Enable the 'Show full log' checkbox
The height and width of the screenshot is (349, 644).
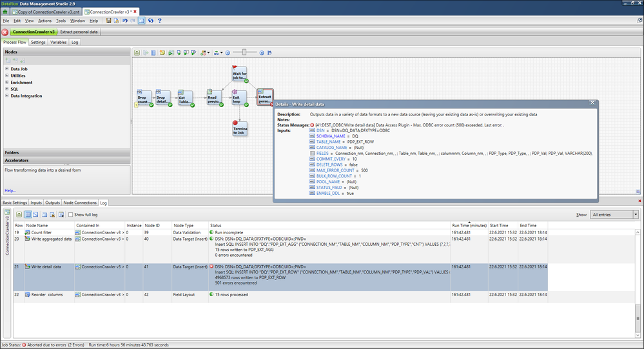click(x=70, y=214)
